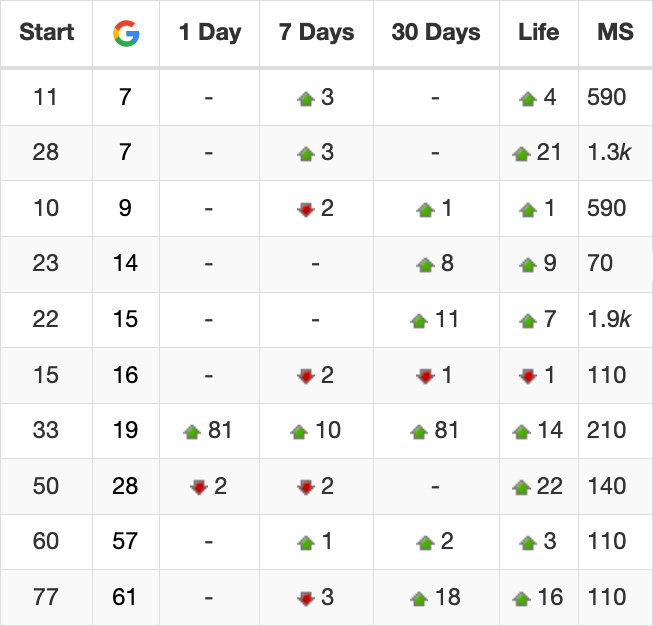Select Google rank cell showing 61

pos(126,597)
